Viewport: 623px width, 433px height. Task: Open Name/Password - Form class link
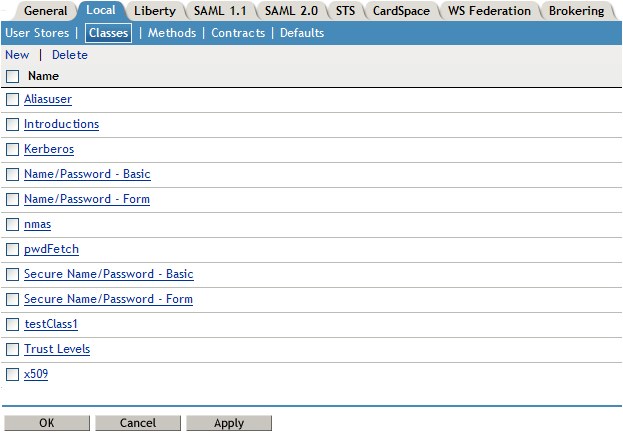[x=87, y=199]
